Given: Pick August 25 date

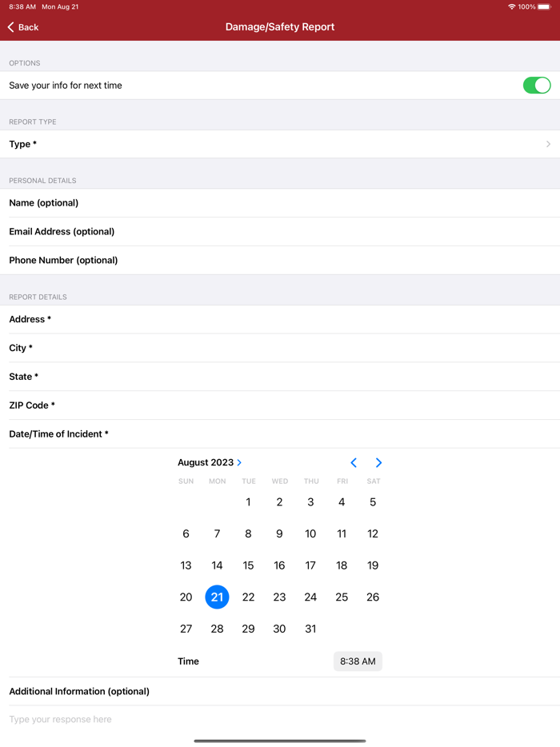Looking at the screenshot, I should (x=342, y=597).
